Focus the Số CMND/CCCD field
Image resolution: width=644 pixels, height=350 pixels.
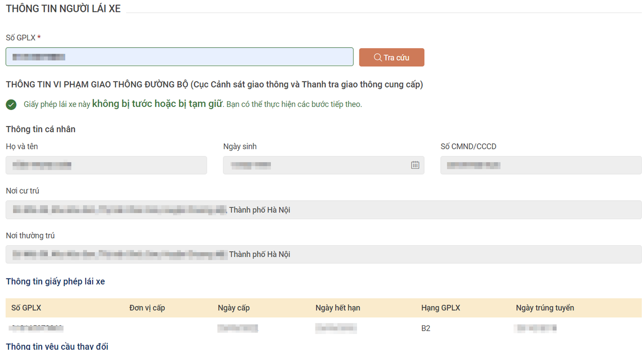click(x=540, y=165)
